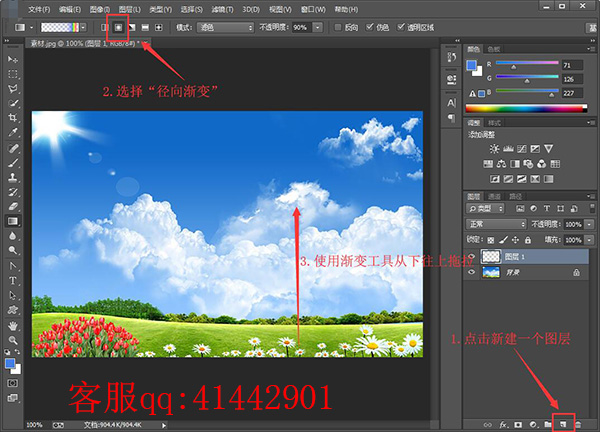The image size is (600, 432).
Task: Open the 文件(F) menu
Action: pyautogui.click(x=39, y=9)
